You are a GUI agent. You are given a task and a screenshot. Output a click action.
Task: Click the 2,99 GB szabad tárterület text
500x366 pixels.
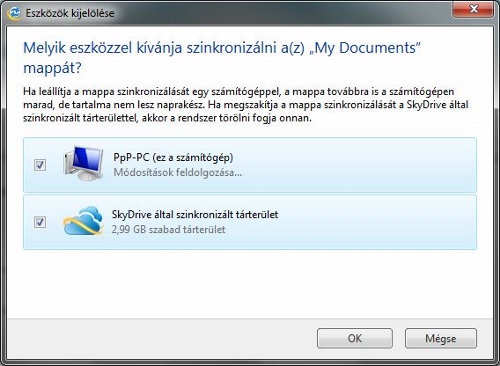[x=168, y=230]
